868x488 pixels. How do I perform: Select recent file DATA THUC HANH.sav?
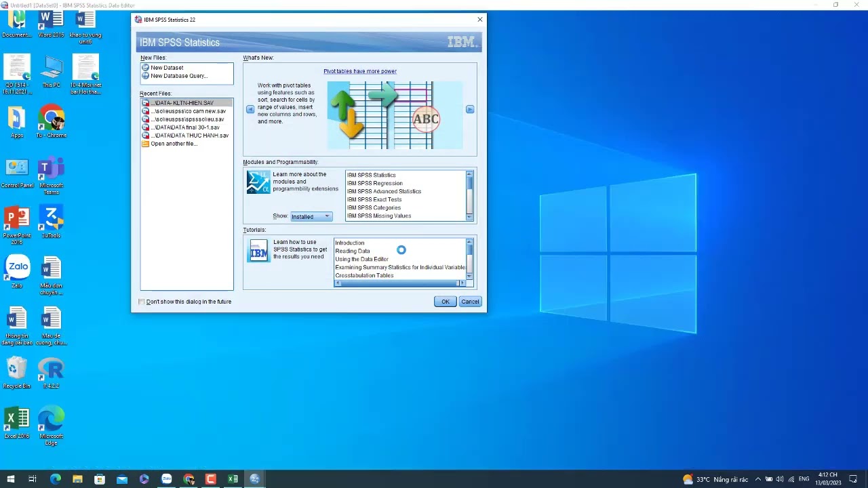pos(186,136)
